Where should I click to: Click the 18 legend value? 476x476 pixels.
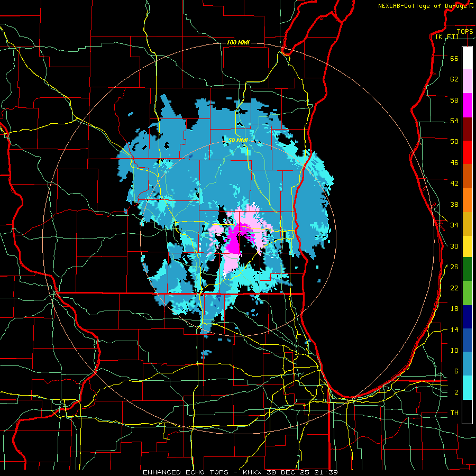[x=454, y=309]
